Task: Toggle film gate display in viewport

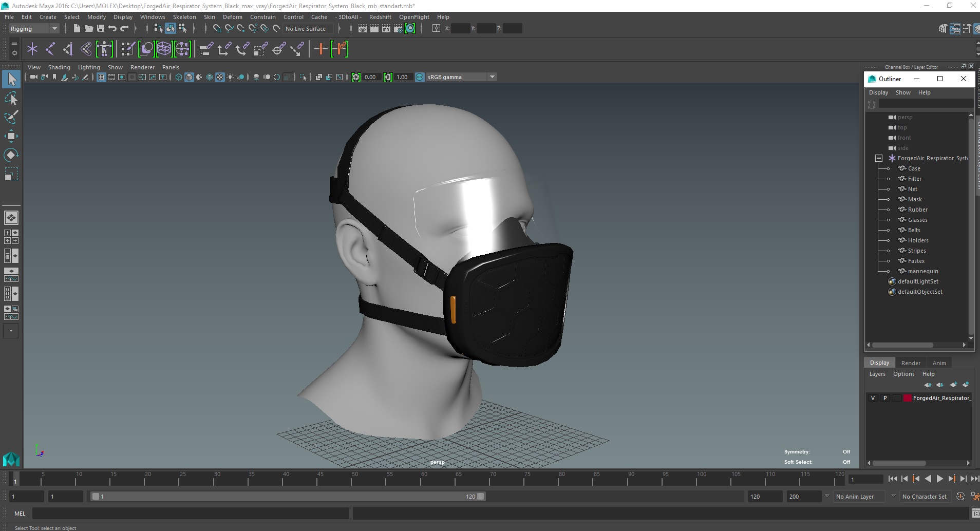Action: coord(111,77)
